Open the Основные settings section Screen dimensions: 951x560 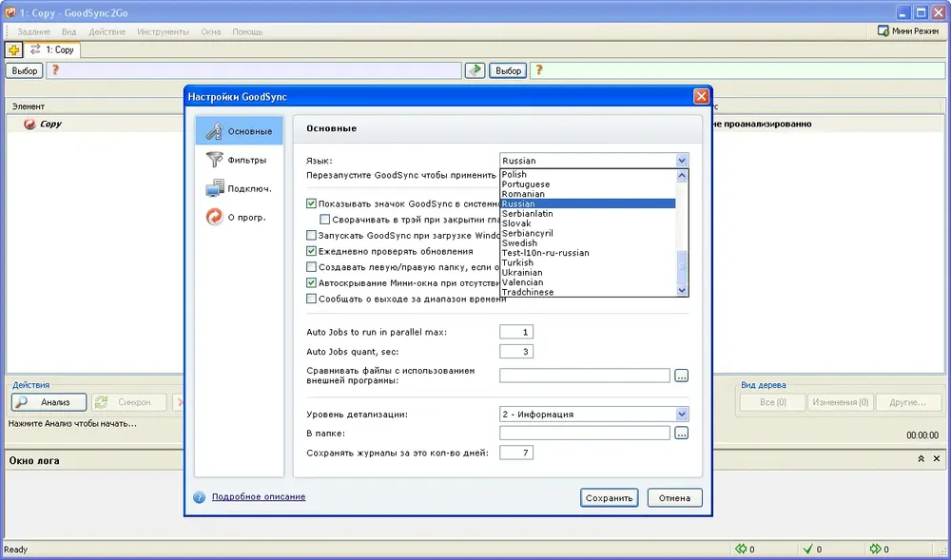pyautogui.click(x=240, y=131)
